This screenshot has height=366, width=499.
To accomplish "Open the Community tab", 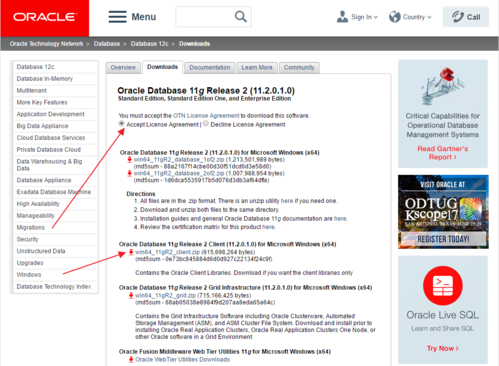I will point(299,67).
